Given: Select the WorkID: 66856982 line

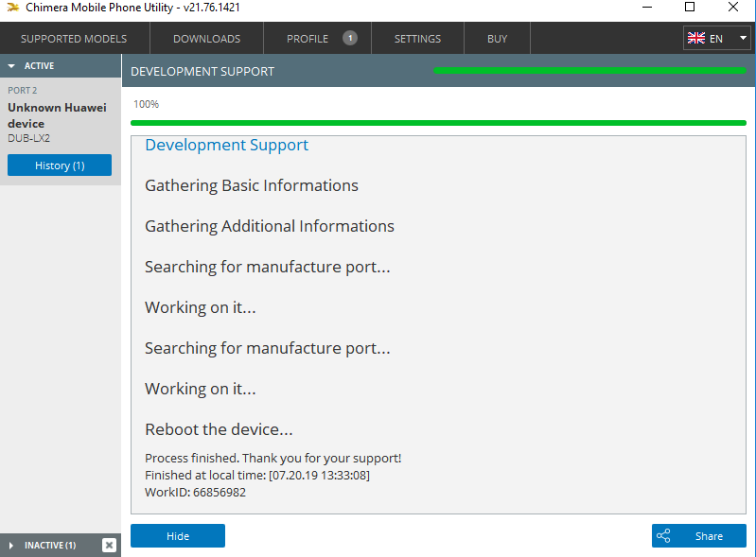Looking at the screenshot, I should [x=195, y=492].
